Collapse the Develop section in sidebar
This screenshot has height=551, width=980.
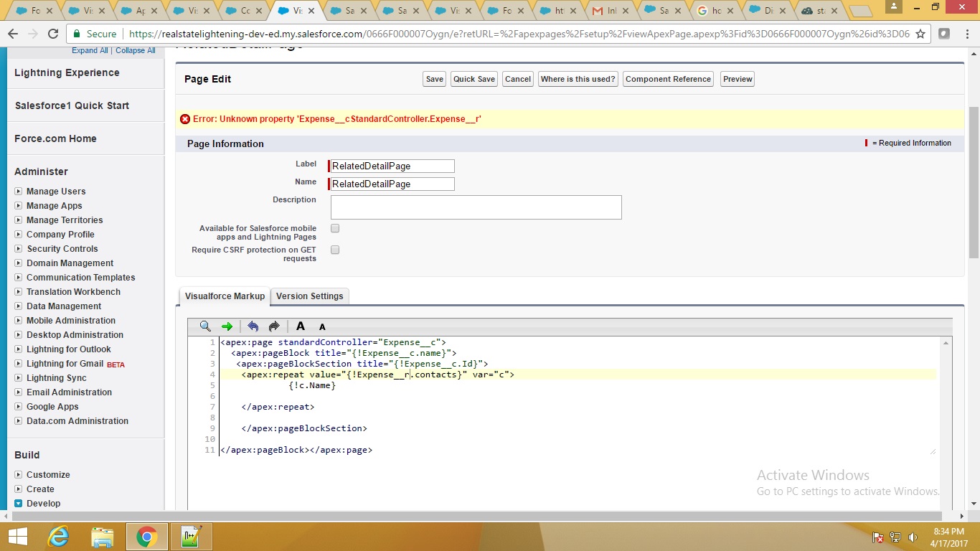point(19,504)
